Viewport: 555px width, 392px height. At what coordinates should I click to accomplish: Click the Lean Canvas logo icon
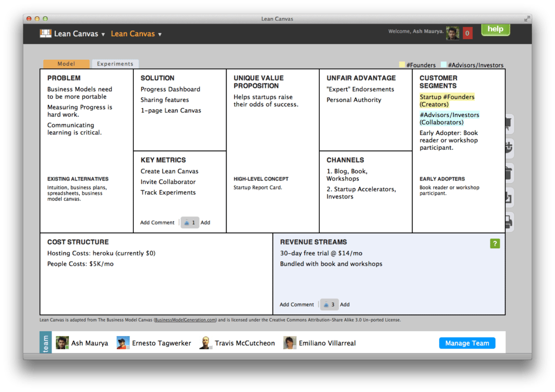46,34
